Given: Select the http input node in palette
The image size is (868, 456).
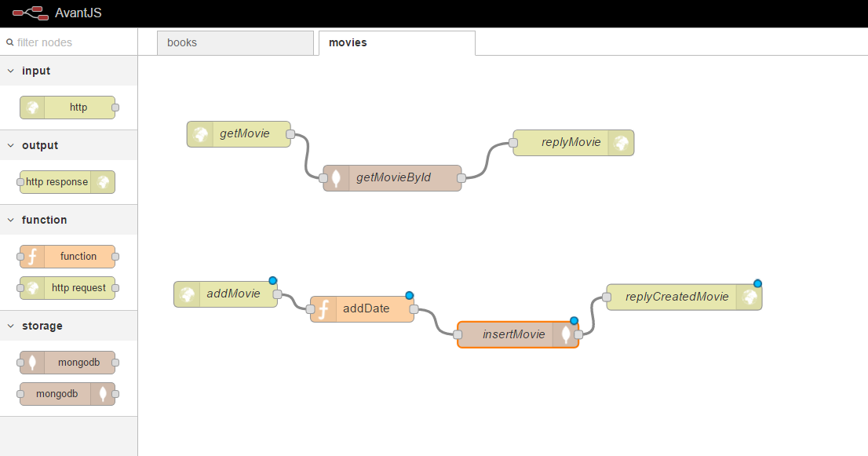Looking at the screenshot, I should pos(68,108).
